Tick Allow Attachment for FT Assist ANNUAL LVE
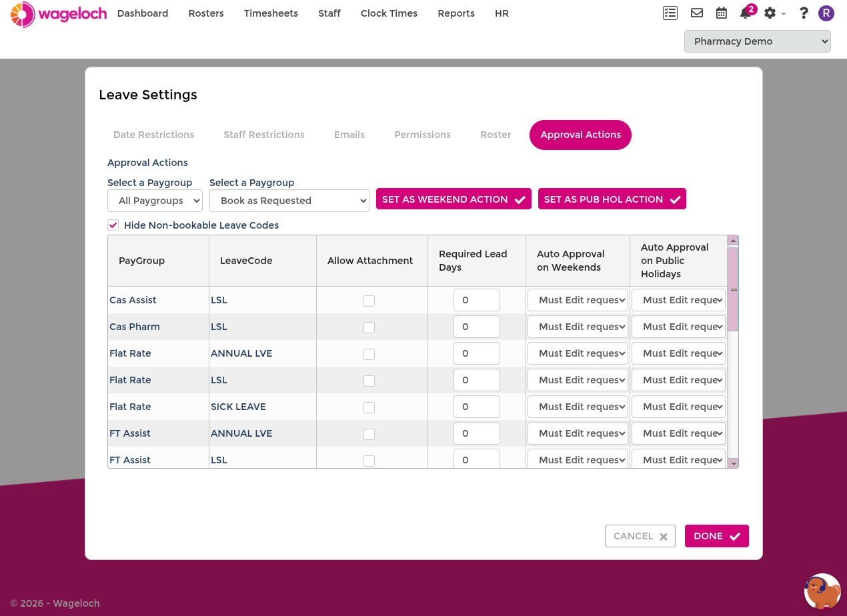Viewport: 847px width, 616px height. coord(369,434)
